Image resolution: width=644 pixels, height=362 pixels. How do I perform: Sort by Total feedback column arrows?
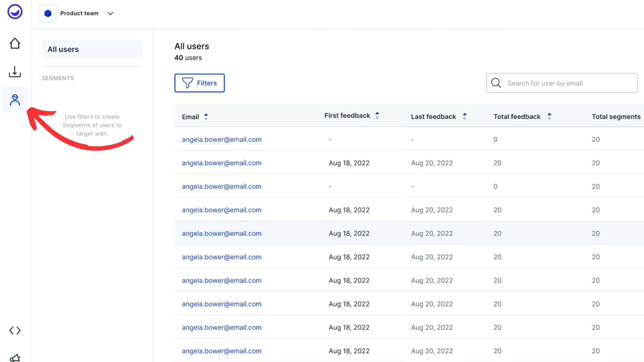click(x=549, y=116)
